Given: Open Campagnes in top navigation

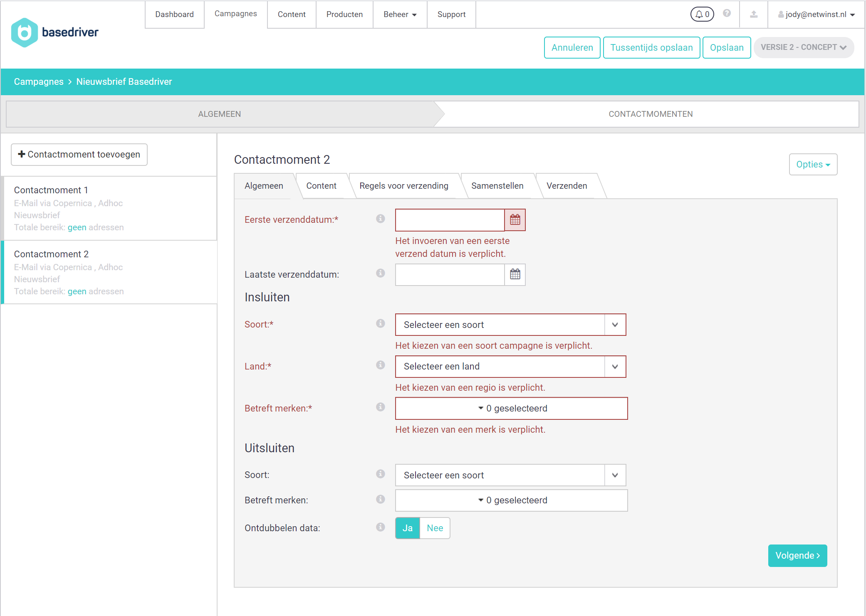Looking at the screenshot, I should pos(236,14).
